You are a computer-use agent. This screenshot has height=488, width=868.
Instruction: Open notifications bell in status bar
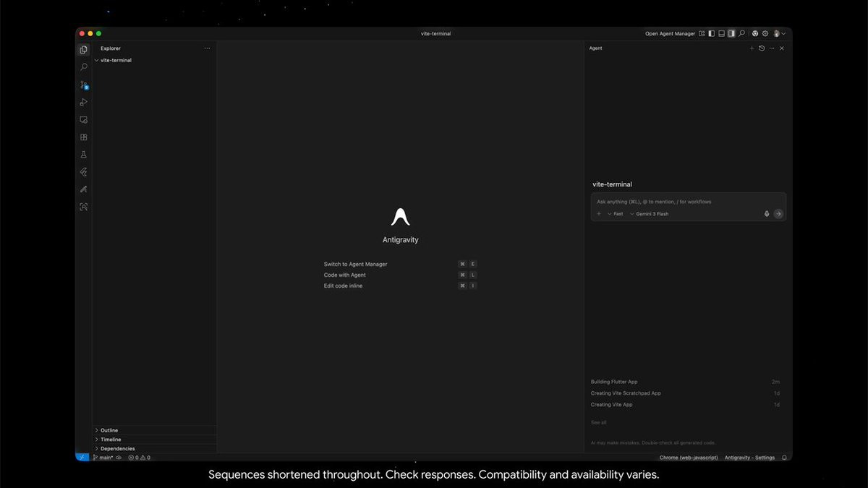point(784,458)
